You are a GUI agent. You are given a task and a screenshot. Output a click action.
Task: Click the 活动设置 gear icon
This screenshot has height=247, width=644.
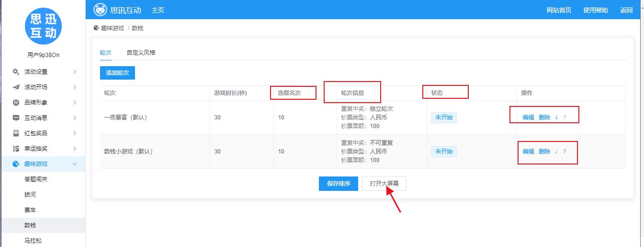point(16,72)
